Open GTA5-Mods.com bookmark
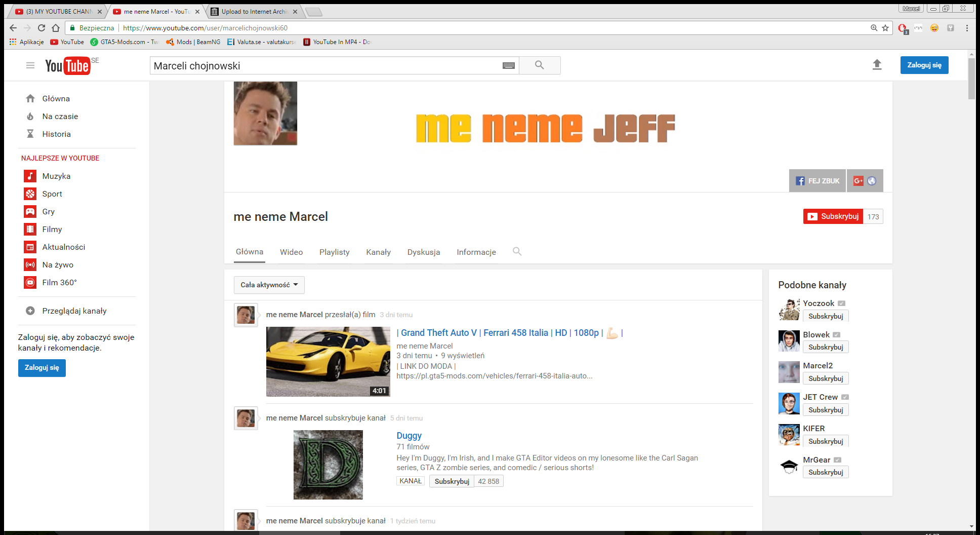 pyautogui.click(x=125, y=42)
